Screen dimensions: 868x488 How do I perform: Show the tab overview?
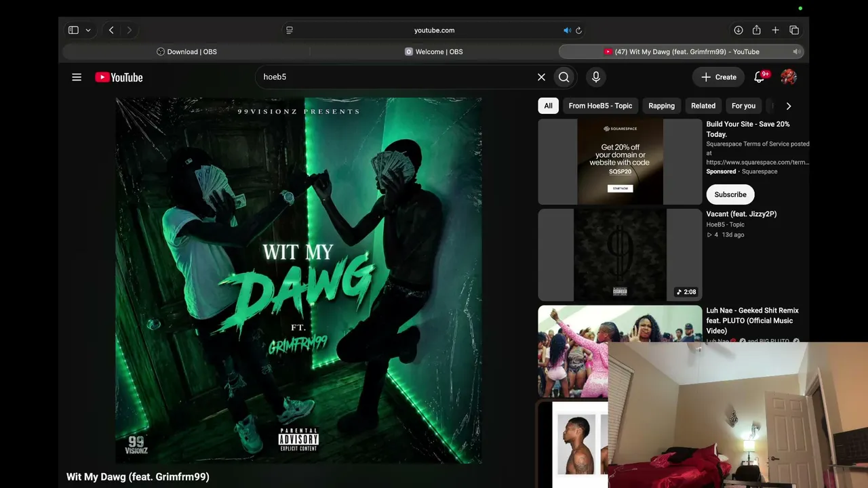tap(794, 30)
